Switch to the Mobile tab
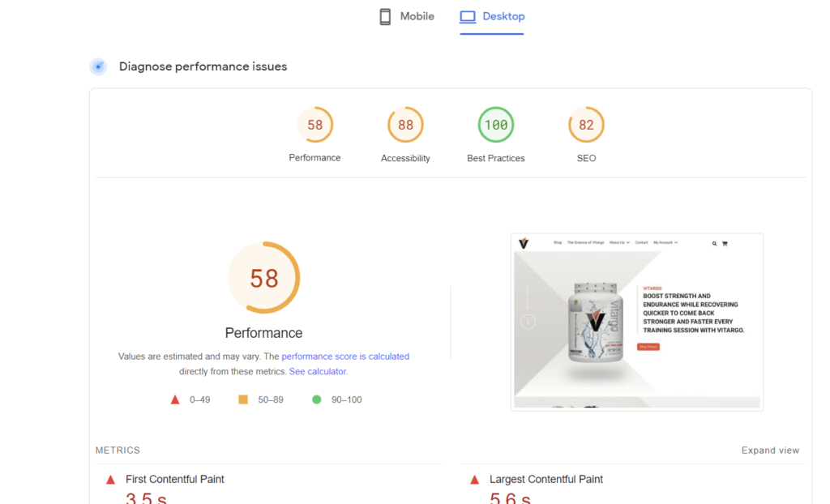Screen dimensions: 830x504 [x=407, y=17]
